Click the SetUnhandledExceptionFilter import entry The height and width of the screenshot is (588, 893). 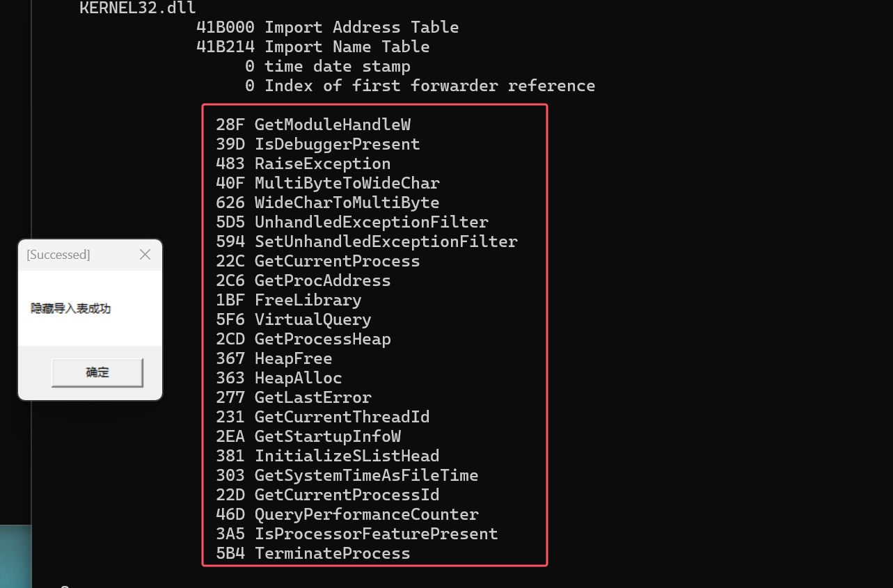[367, 241]
